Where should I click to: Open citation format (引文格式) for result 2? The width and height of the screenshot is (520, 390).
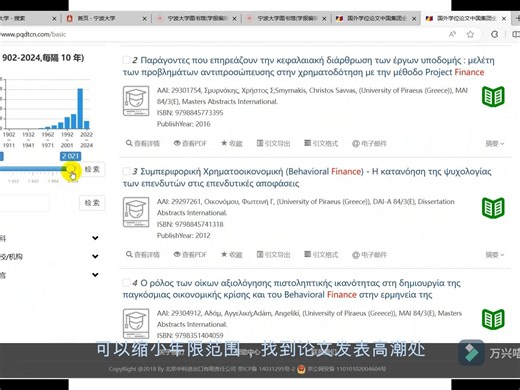[321, 143]
